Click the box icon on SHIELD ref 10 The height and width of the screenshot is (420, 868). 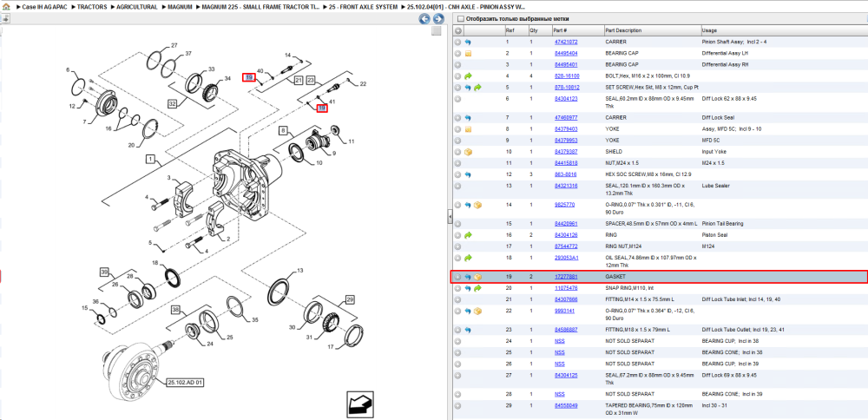pos(468,152)
